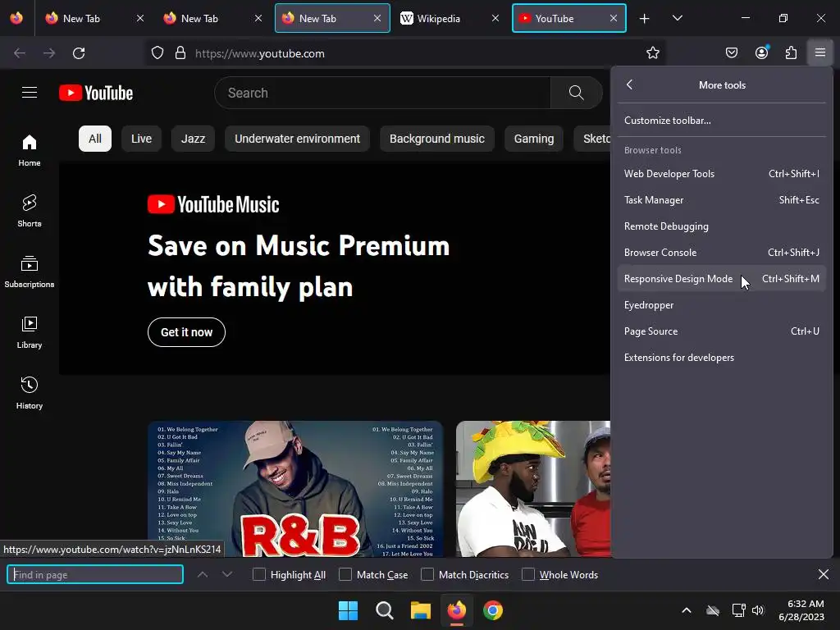Open the taco hat video thumbnail
Screen dimensions: 840x630
(x=533, y=489)
